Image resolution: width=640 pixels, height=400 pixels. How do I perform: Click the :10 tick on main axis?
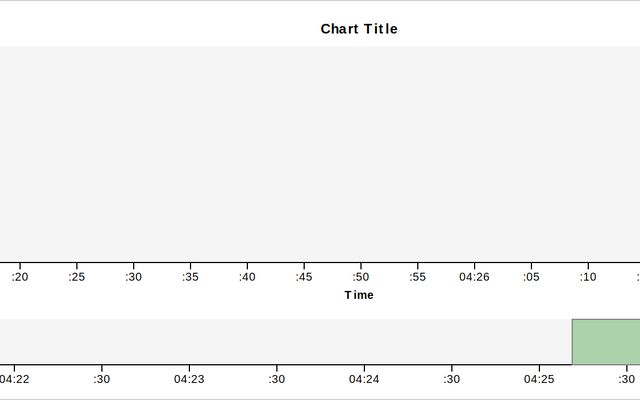click(588, 277)
